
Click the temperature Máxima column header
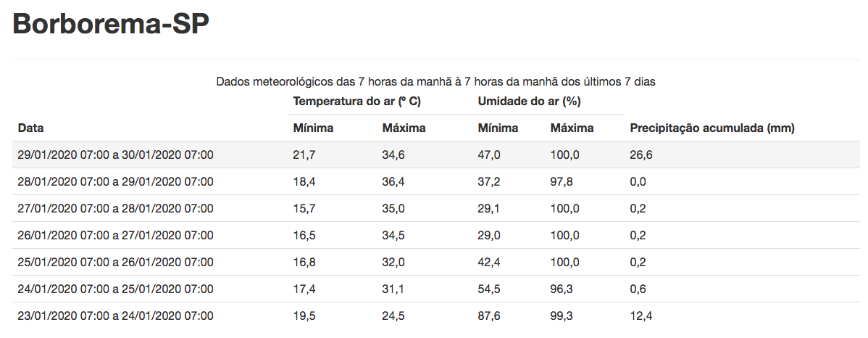404,128
